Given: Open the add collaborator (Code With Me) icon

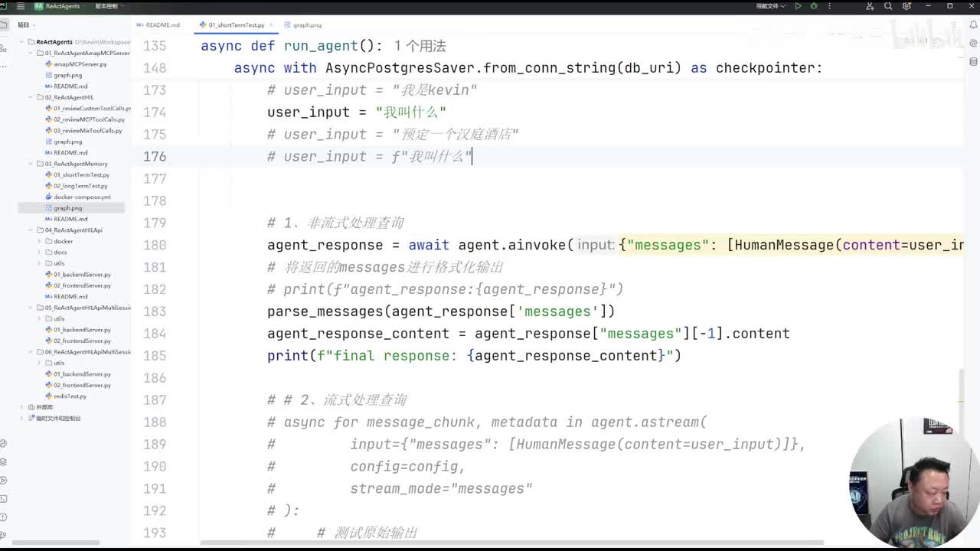Looking at the screenshot, I should tap(870, 6).
